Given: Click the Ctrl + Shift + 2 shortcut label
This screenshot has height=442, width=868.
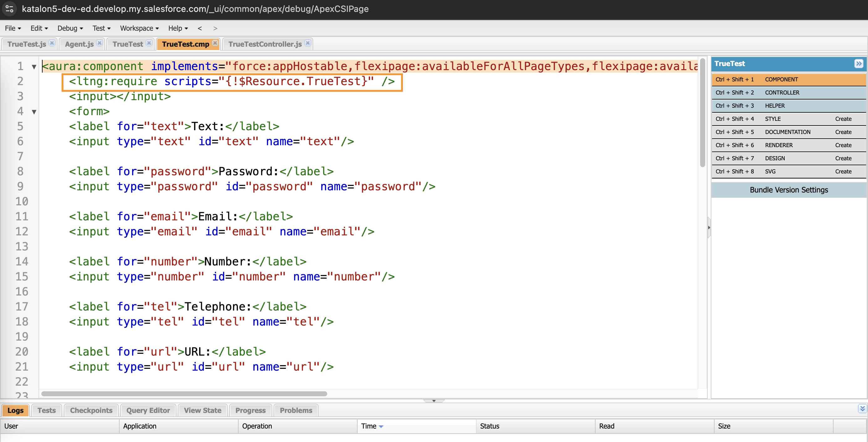Looking at the screenshot, I should pyautogui.click(x=735, y=93).
